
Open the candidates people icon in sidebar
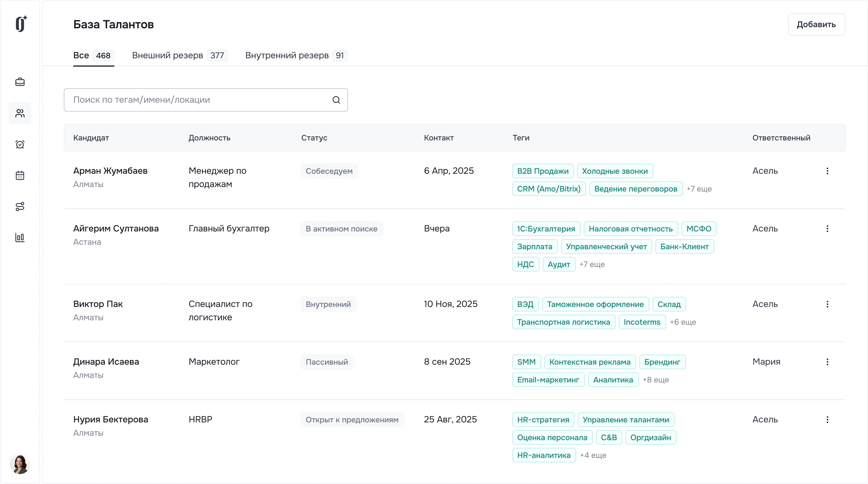20,113
